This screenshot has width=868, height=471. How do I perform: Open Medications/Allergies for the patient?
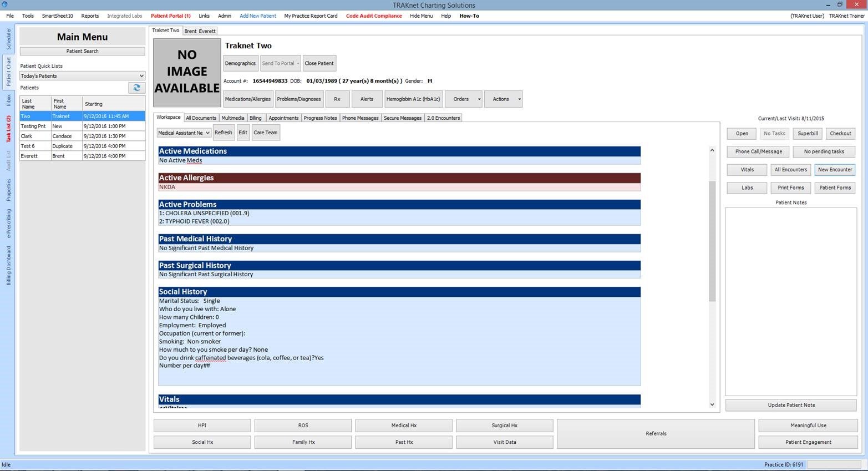pos(248,99)
